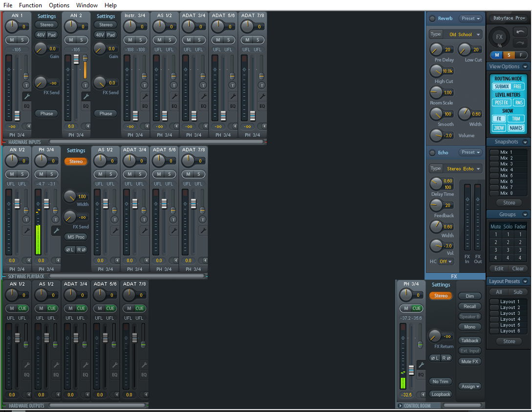This screenshot has width=532, height=412.
Task: Click wrench icon on AN 2 input channel
Action: [86, 96]
